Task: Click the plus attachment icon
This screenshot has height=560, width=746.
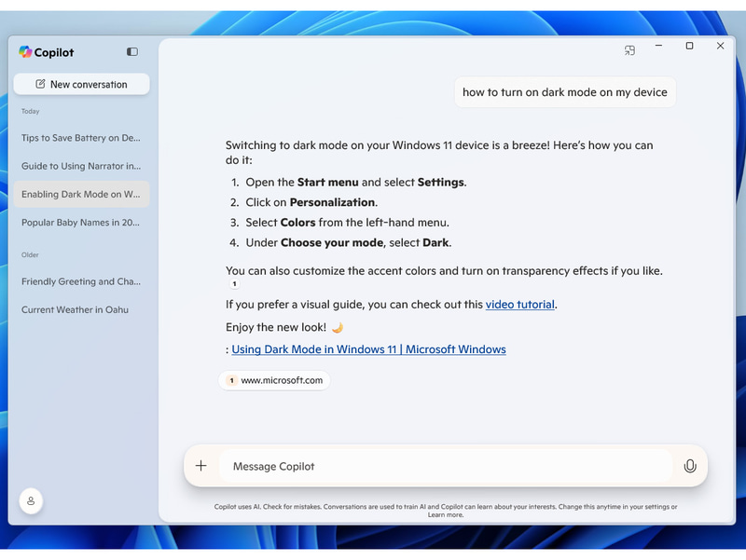Action: (201, 466)
